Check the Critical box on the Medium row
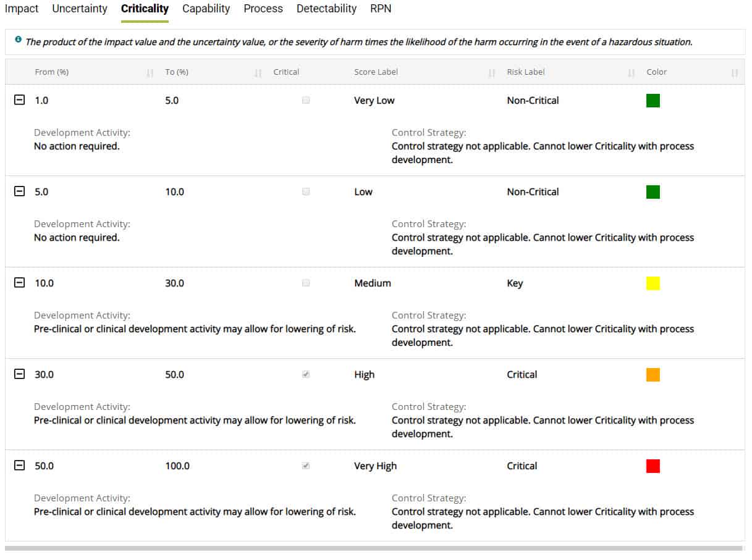This screenshot has height=560, width=752. click(x=305, y=283)
